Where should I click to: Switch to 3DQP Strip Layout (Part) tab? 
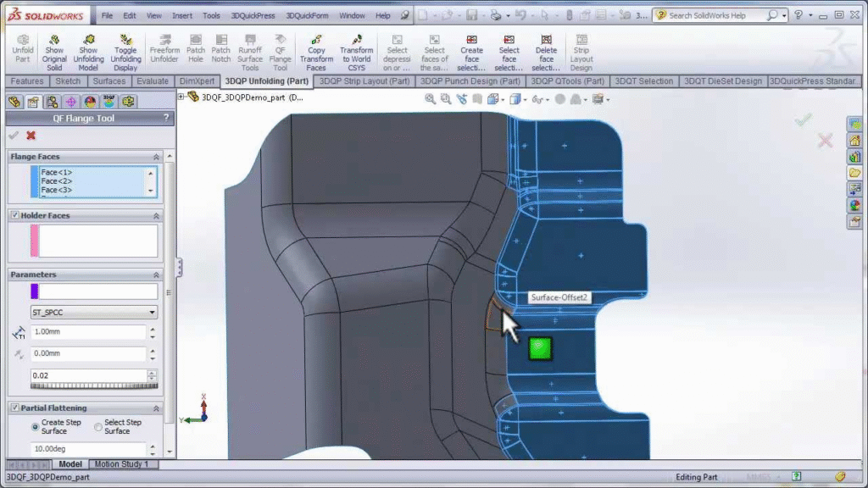pos(364,81)
